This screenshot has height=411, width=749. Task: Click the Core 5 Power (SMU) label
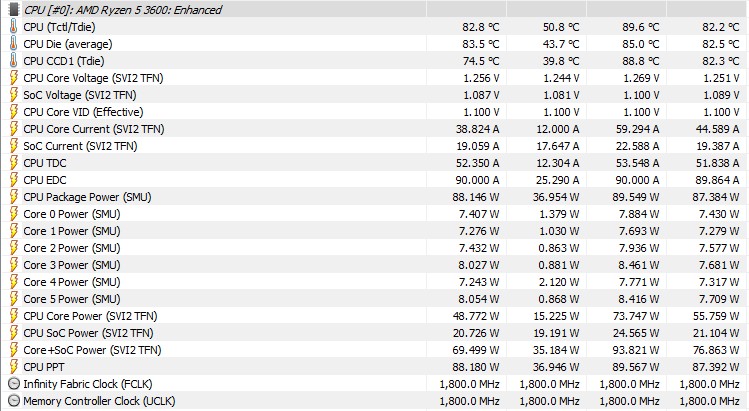(72, 299)
